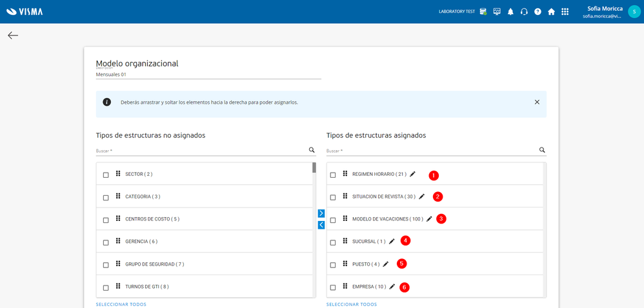This screenshot has height=308, width=644.
Task: Click the help question mark icon
Action: click(538, 12)
